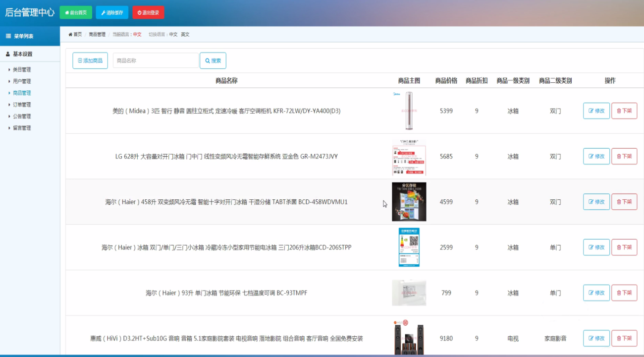Click the 商品二级类别 column header
The height and width of the screenshot is (357, 644).
555,81
